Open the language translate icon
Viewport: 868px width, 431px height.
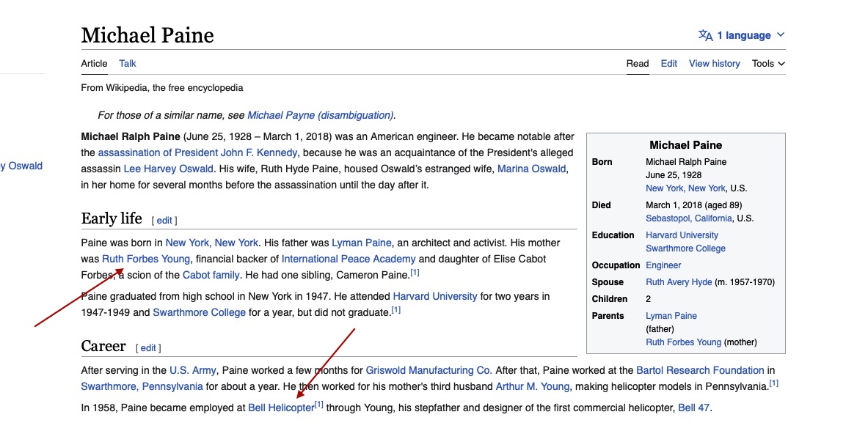click(705, 35)
